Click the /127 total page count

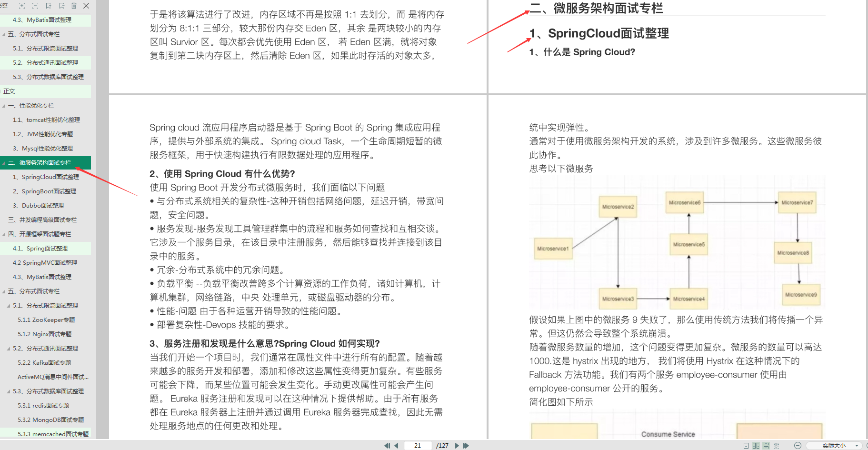[x=442, y=446]
